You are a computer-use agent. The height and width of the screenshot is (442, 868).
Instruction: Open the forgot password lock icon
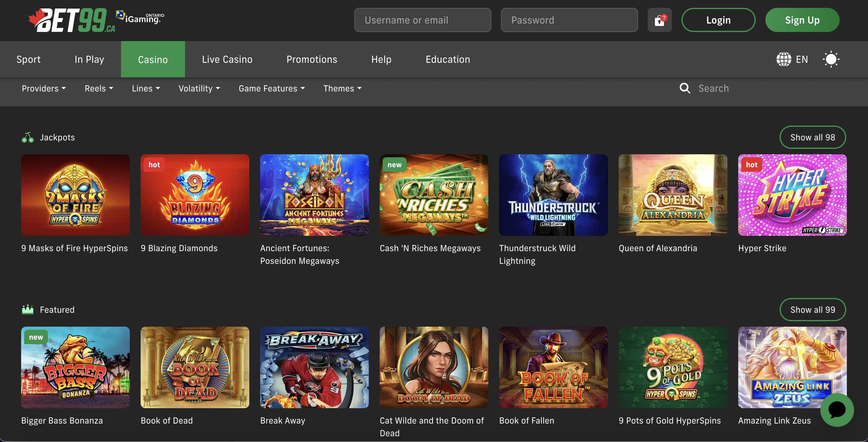659,20
